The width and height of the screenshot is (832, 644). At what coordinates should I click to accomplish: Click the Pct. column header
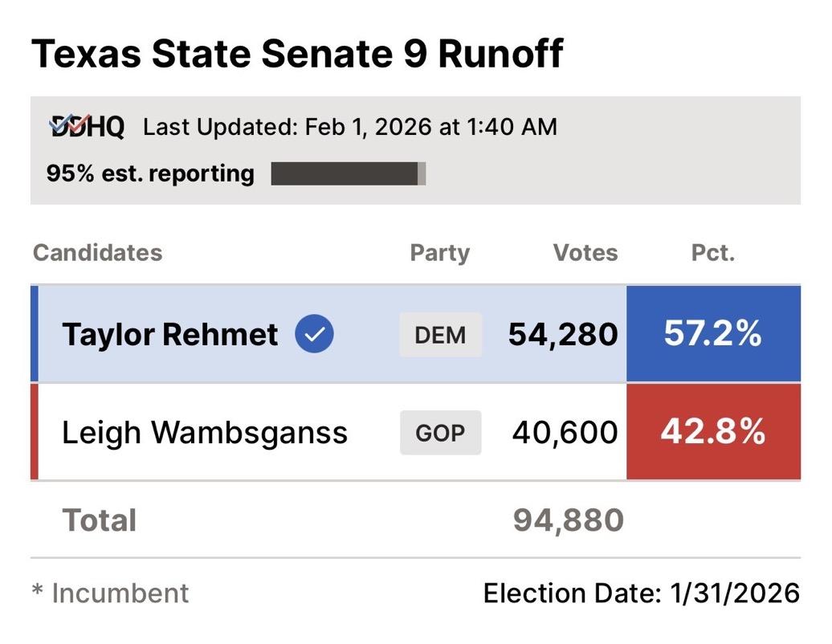point(713,253)
